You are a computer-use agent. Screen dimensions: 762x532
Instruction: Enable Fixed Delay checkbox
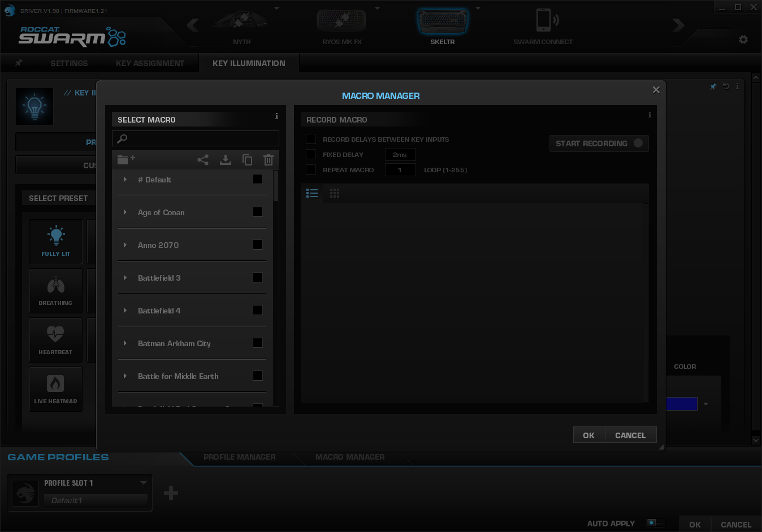pyautogui.click(x=311, y=154)
